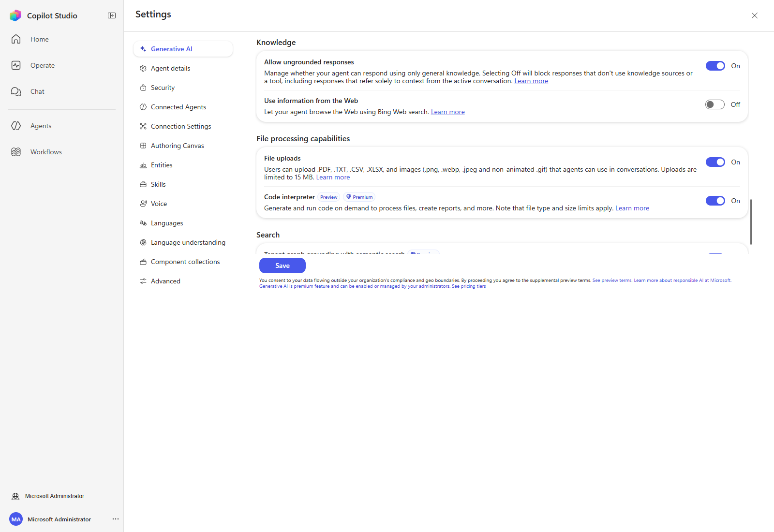Image resolution: width=774 pixels, height=532 pixels.
Task: Open Learn more for File uploads
Action: coord(333,177)
